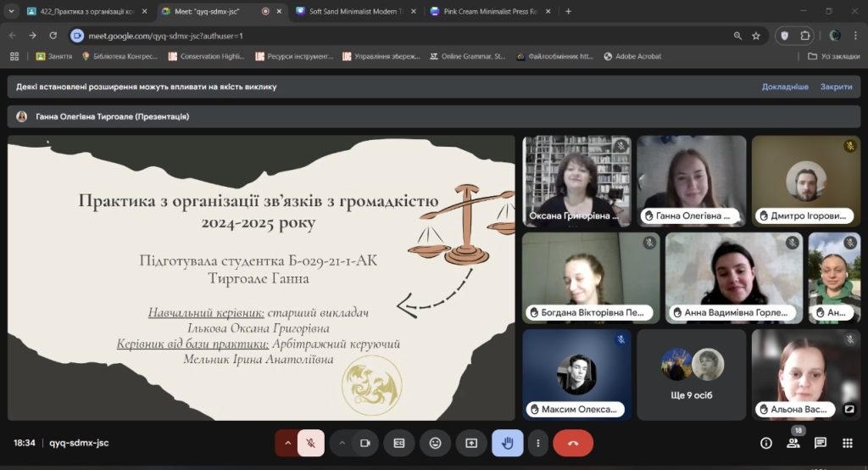The image size is (868, 470).
Task: Open meeting details info icon
Action: coord(766,443)
